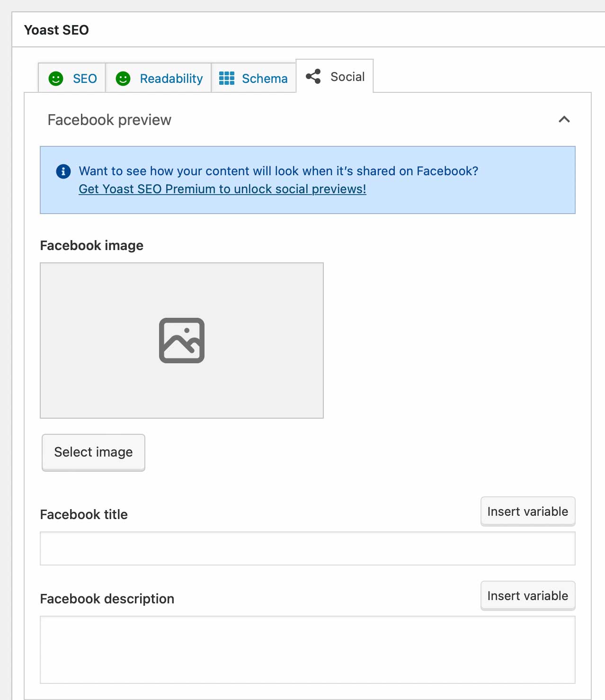Open the Get Yoast SEO Premium link
The image size is (605, 700).
pos(222,189)
